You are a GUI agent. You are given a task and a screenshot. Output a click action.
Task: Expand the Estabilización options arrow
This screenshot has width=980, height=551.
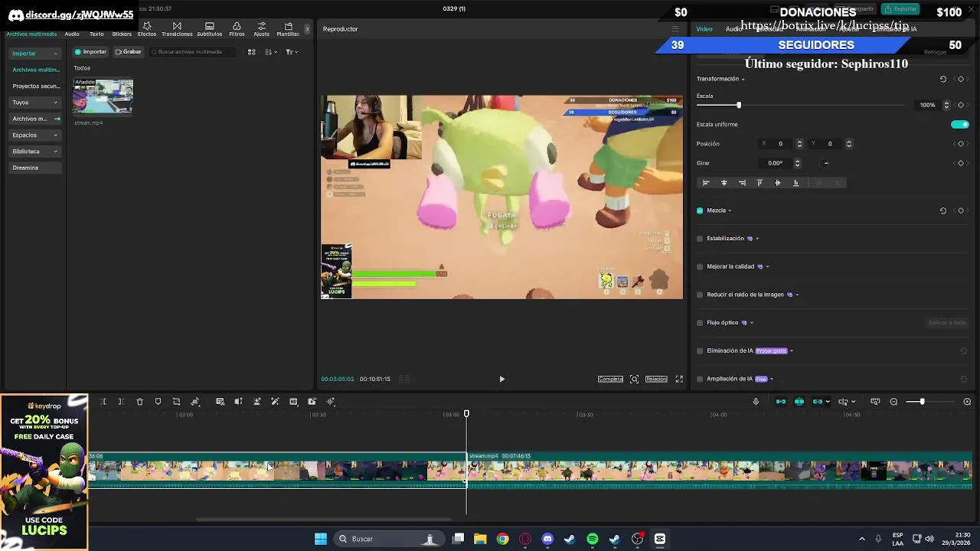point(757,239)
